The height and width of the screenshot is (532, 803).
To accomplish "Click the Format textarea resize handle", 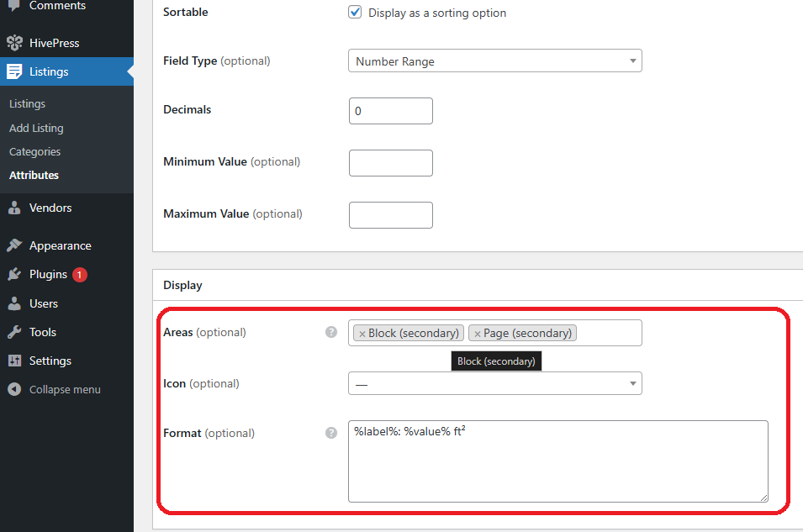I will pyautogui.click(x=763, y=498).
